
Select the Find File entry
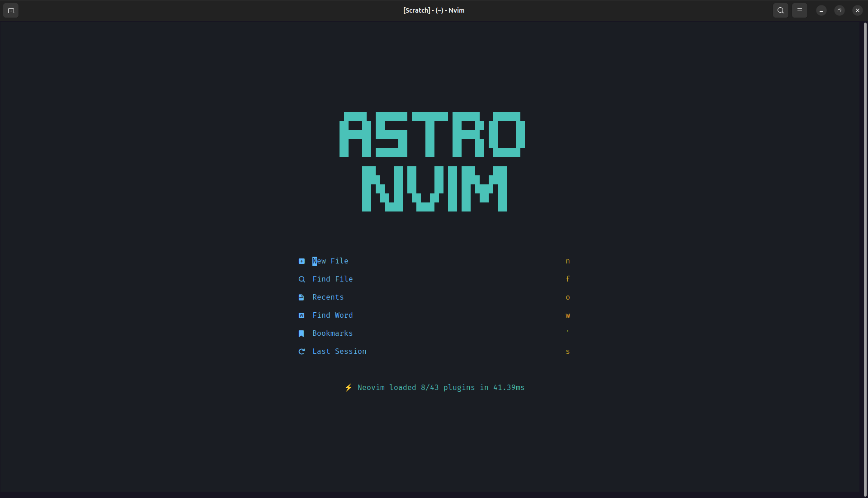tap(333, 279)
